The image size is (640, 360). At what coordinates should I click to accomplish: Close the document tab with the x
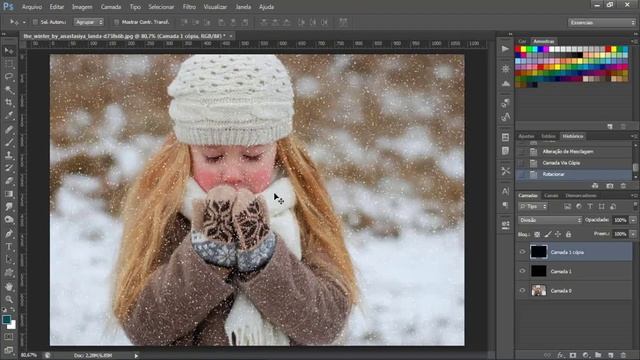tap(231, 36)
